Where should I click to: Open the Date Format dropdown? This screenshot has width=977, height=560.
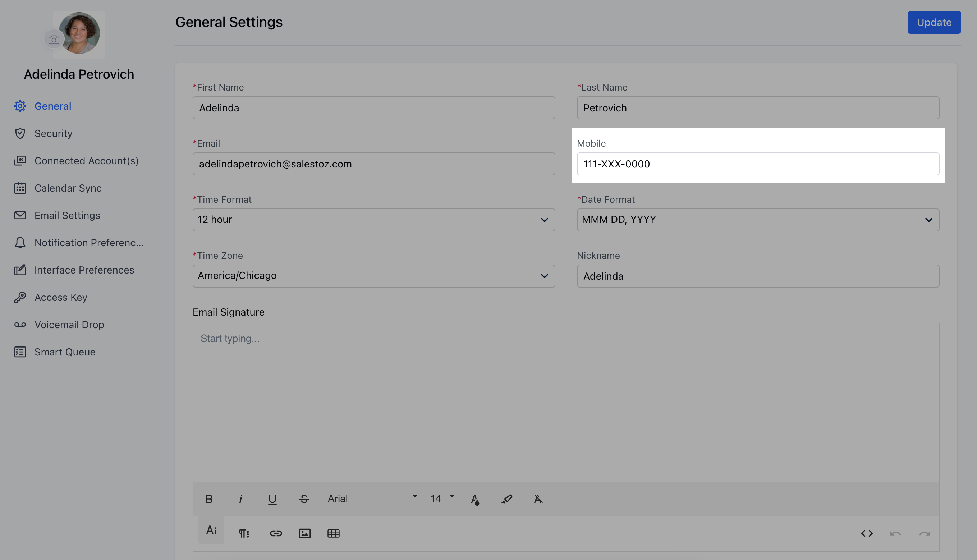757,220
